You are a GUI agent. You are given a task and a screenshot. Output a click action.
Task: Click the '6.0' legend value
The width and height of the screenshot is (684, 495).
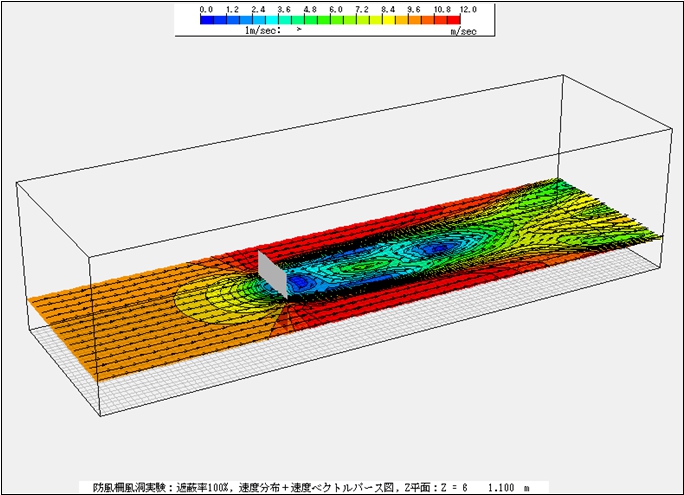coord(336,10)
